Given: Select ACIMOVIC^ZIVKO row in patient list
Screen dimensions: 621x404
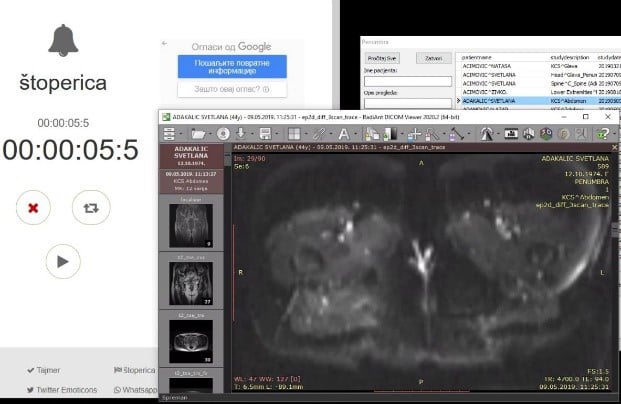Looking at the screenshot, I should coord(538,92).
